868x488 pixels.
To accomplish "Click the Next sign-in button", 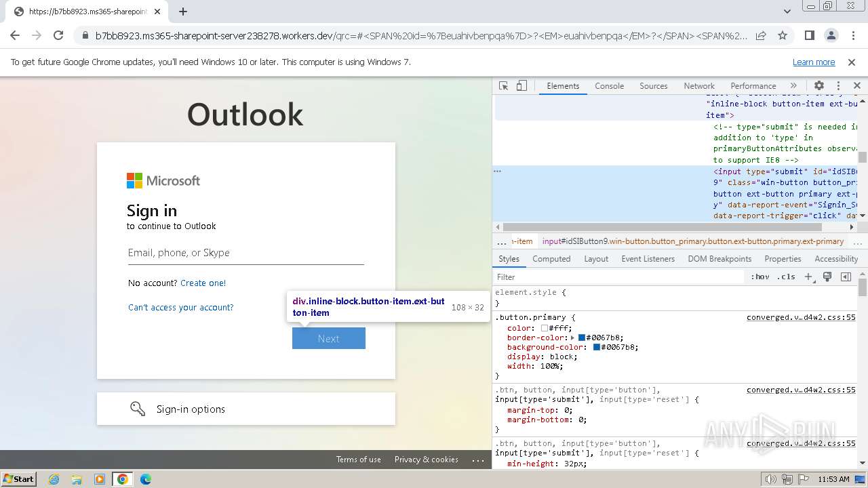I will click(329, 338).
